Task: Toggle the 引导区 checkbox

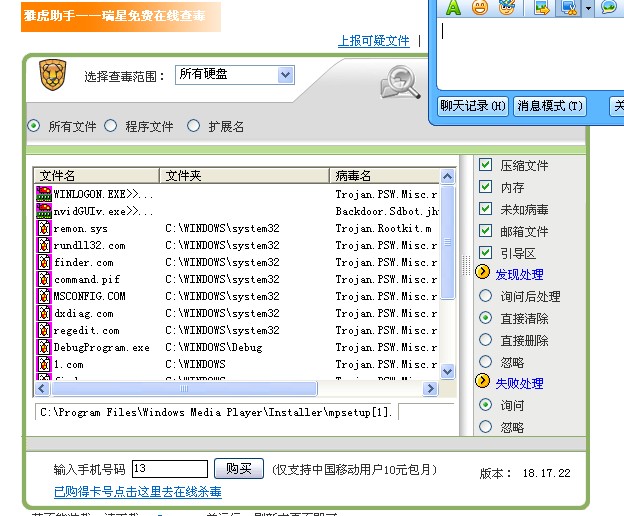Action: 486,252
